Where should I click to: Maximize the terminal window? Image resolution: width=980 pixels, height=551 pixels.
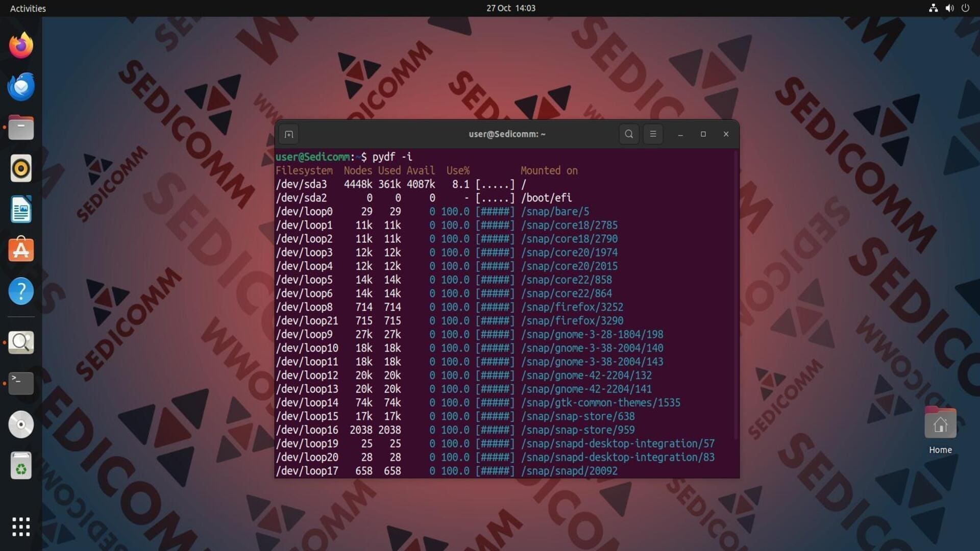tap(703, 134)
